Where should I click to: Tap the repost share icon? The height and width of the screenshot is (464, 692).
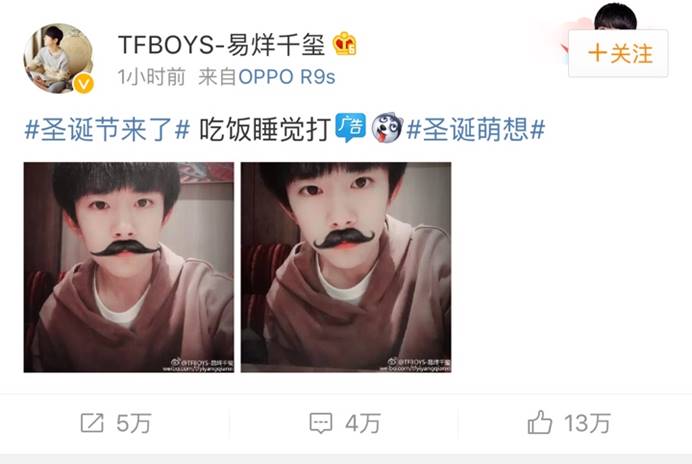(92, 423)
